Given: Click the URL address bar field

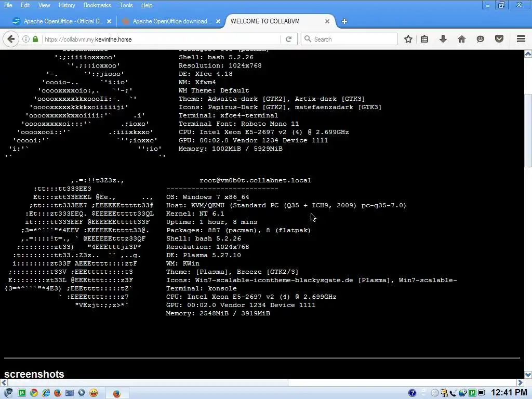Looking at the screenshot, I should [x=161, y=39].
